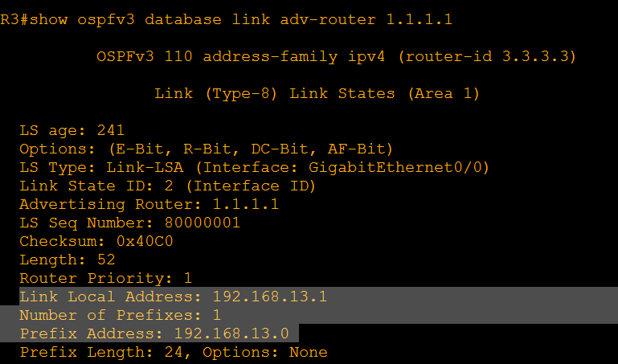Click Interface: GigabitEthernet0/0 text
618x364 pixels.
click(x=342, y=167)
